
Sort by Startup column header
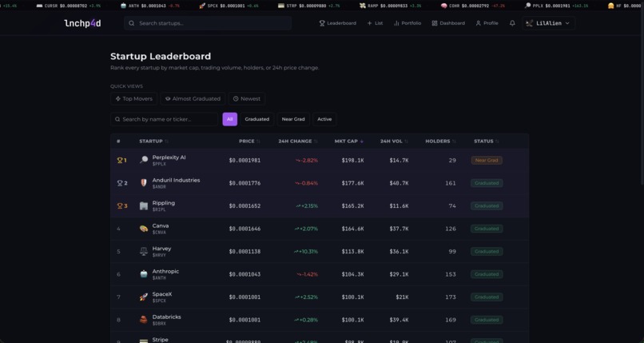(x=153, y=142)
